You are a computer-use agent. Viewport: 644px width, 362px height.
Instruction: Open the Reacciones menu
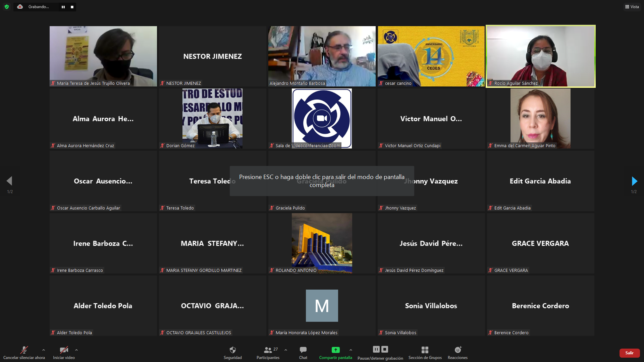tap(458, 353)
